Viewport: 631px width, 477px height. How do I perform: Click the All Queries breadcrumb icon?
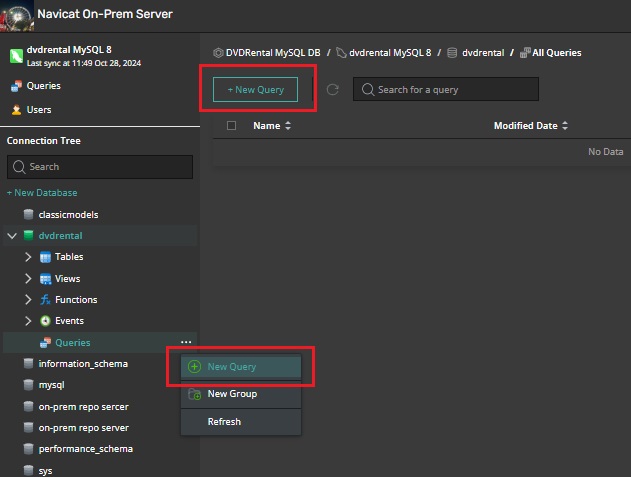click(x=525, y=53)
